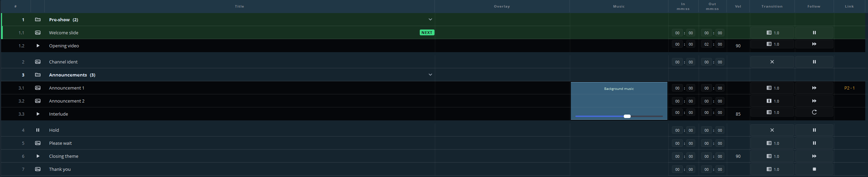The image size is (868, 177).
Task: Toggle pause follow action on Welcome slide
Action: tap(814, 33)
